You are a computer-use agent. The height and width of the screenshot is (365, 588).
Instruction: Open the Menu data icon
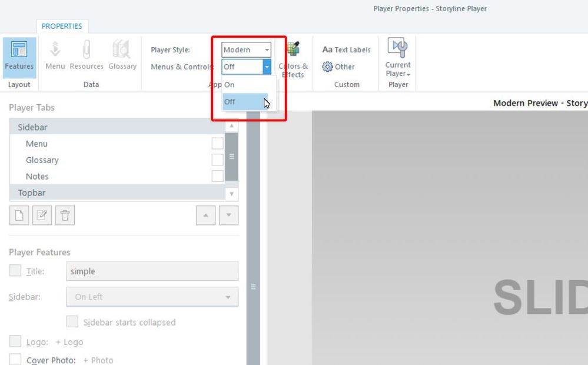click(x=55, y=55)
